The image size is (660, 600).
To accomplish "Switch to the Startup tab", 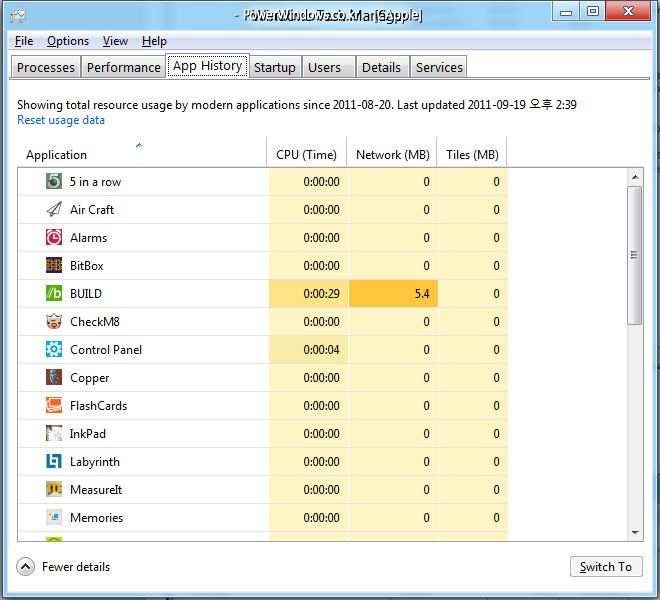I will click(x=275, y=67).
